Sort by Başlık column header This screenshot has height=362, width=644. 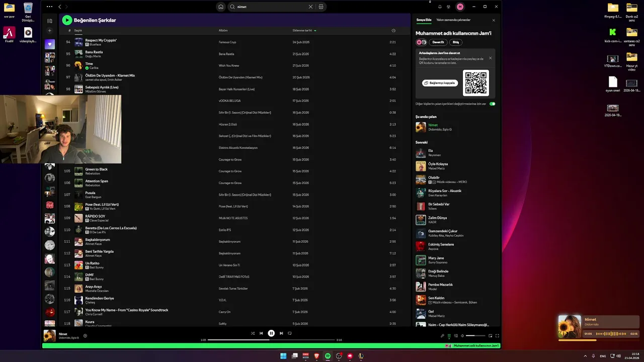tap(78, 31)
